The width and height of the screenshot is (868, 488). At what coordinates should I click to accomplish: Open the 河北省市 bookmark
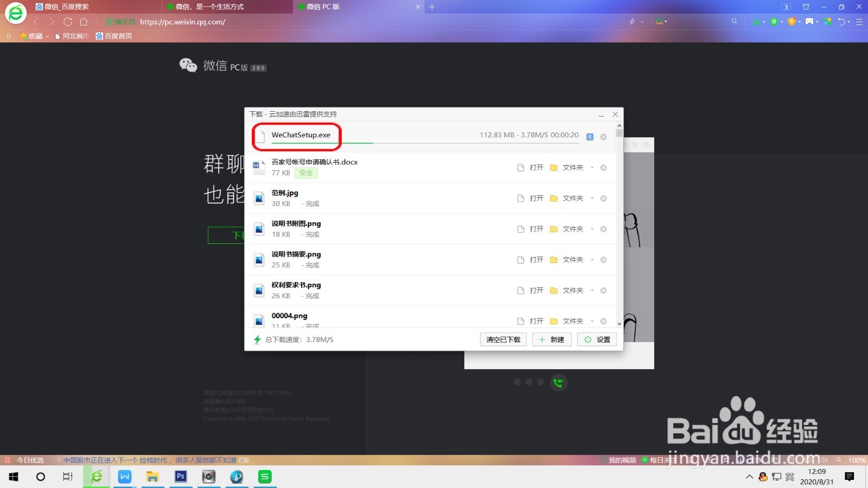pos(72,36)
